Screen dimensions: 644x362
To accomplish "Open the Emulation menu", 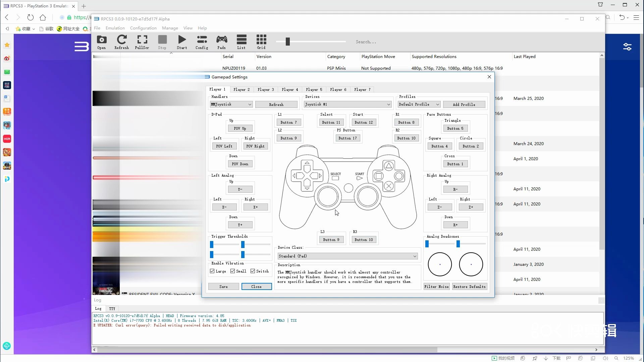I will (115, 28).
